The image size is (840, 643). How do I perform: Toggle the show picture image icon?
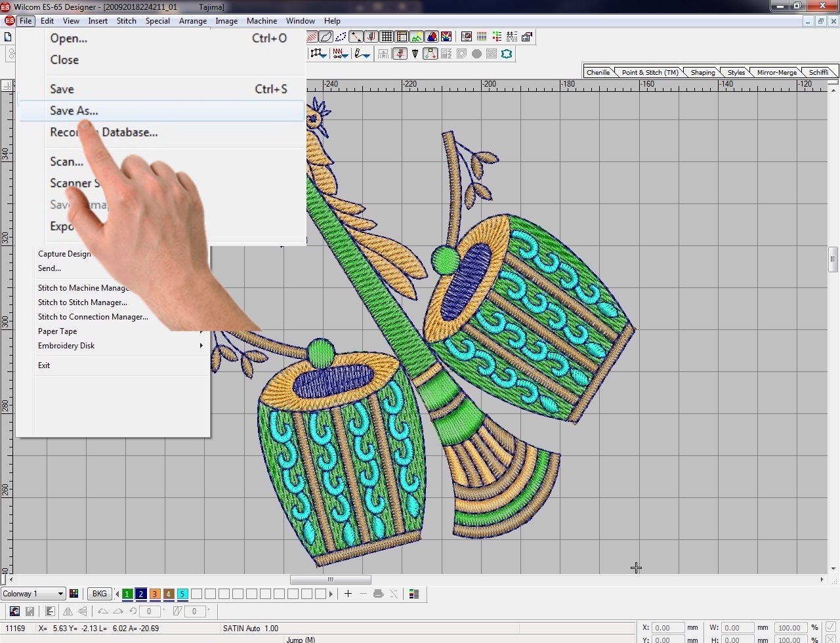tap(416, 37)
